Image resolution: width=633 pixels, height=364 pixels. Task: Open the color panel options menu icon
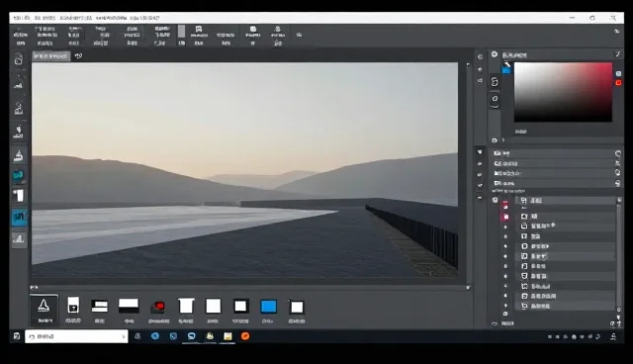click(x=617, y=54)
